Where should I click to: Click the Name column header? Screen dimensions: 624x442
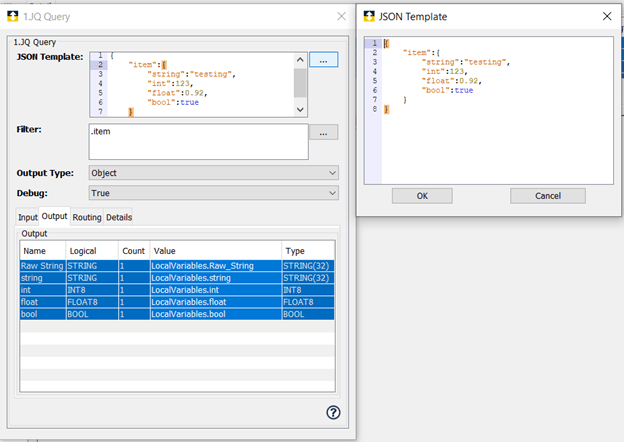(43, 251)
